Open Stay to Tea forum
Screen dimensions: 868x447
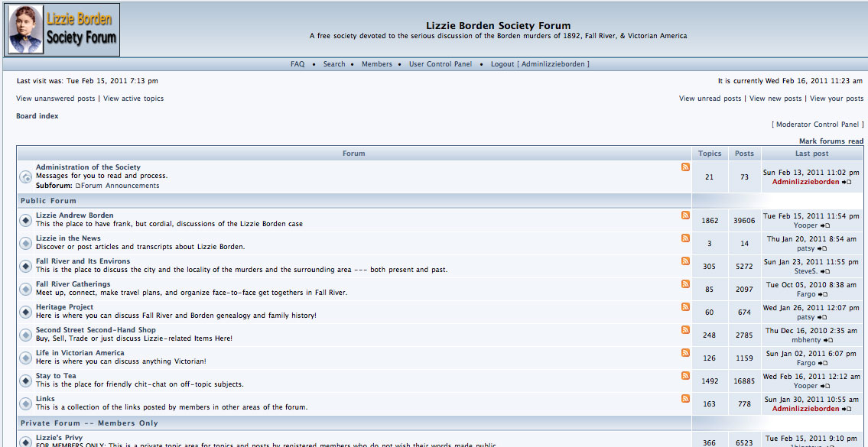(56, 376)
